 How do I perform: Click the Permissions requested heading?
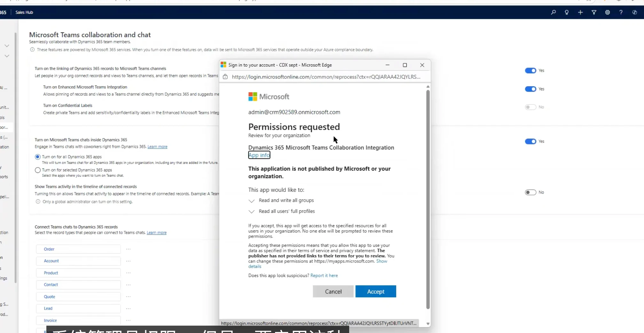click(x=294, y=127)
